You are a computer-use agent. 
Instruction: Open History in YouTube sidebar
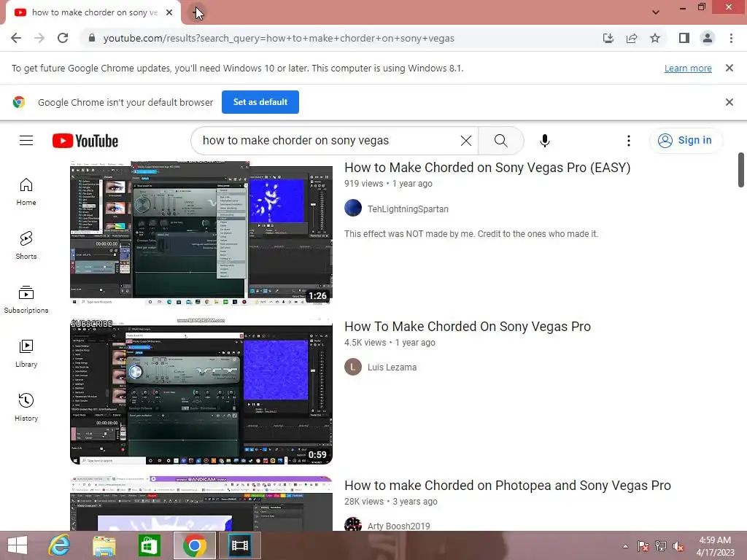tap(26, 408)
